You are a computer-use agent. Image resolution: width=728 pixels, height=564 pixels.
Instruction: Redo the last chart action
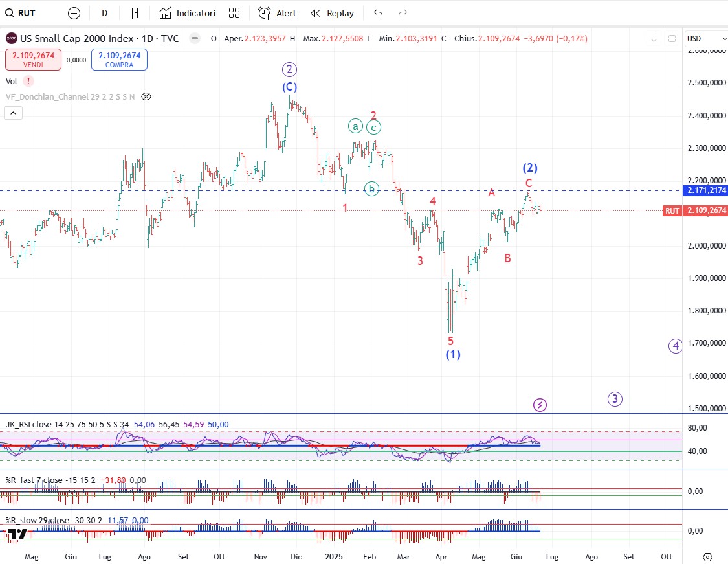tap(403, 13)
